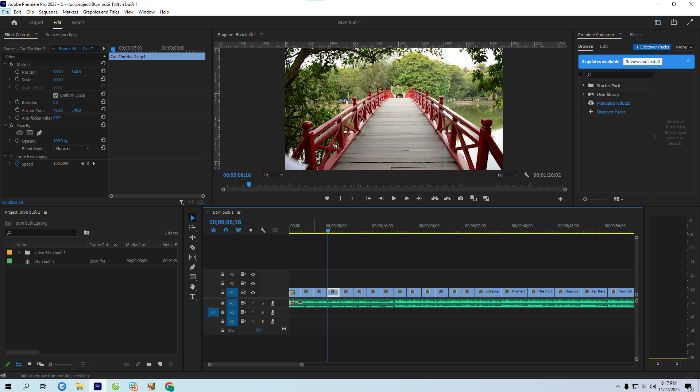Open the Program Monitor button editor plus

tap(560, 199)
